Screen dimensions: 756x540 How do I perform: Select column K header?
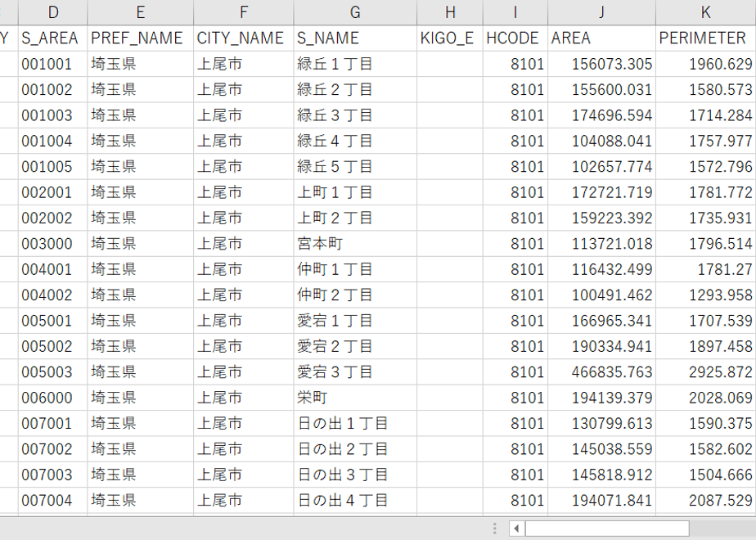click(706, 12)
